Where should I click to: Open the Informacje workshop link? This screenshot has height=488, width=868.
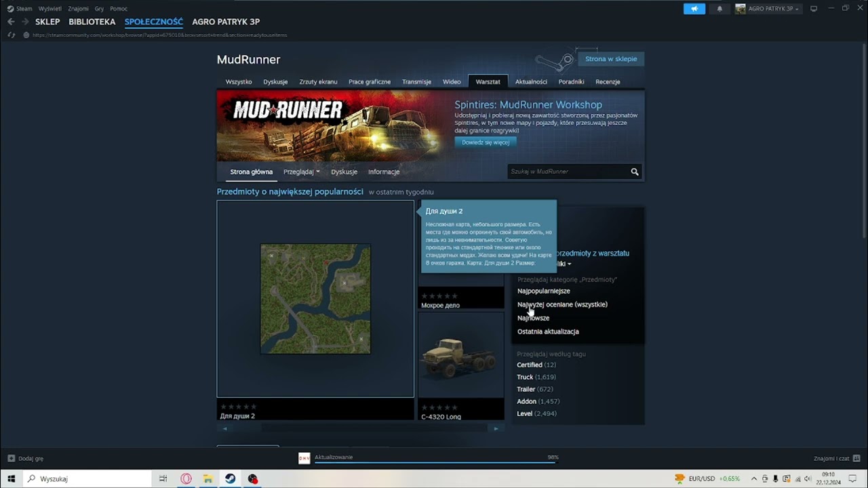(384, 171)
